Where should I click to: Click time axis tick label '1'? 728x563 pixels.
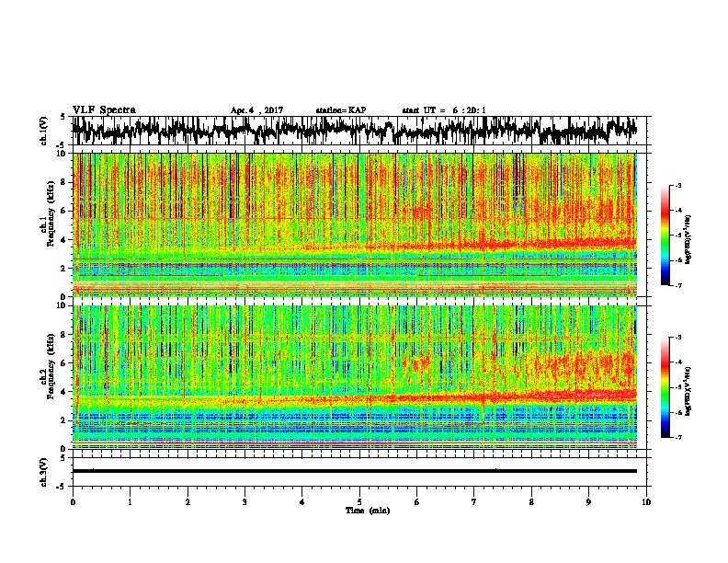[130, 502]
